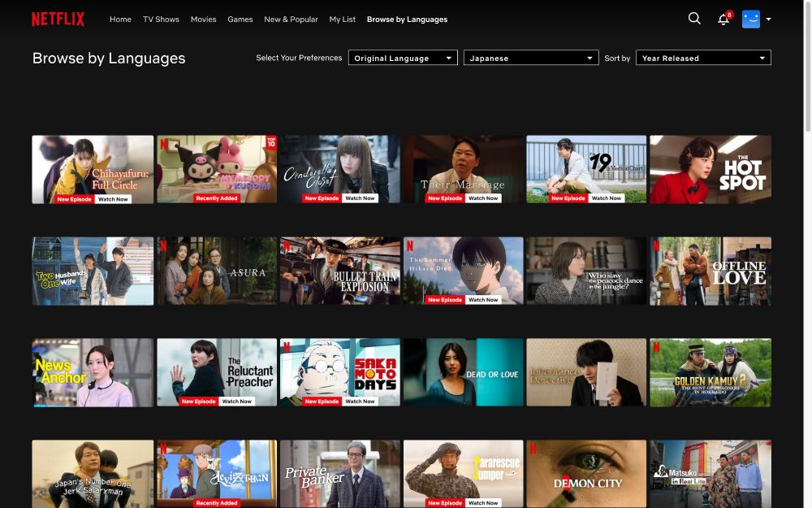Open the notifications bell

point(723,20)
